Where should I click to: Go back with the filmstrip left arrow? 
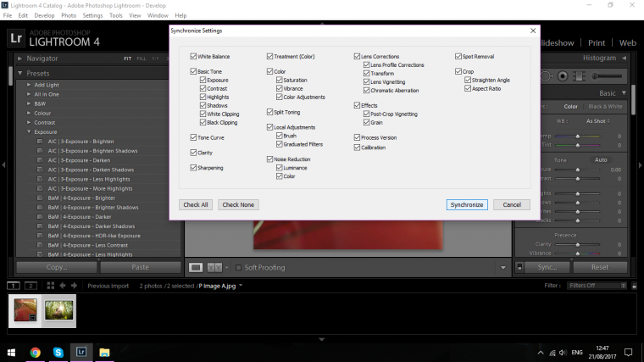pos(63,285)
